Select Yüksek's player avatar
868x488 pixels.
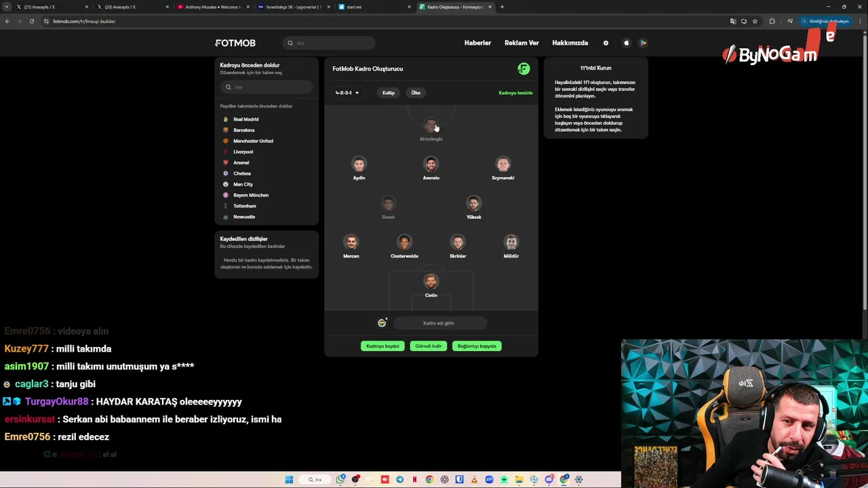click(474, 203)
